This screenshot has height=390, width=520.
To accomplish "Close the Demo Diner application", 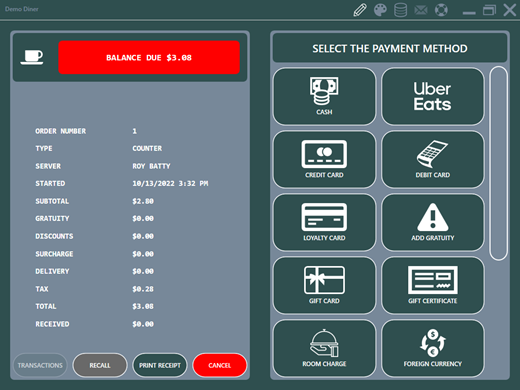I will click(x=510, y=10).
